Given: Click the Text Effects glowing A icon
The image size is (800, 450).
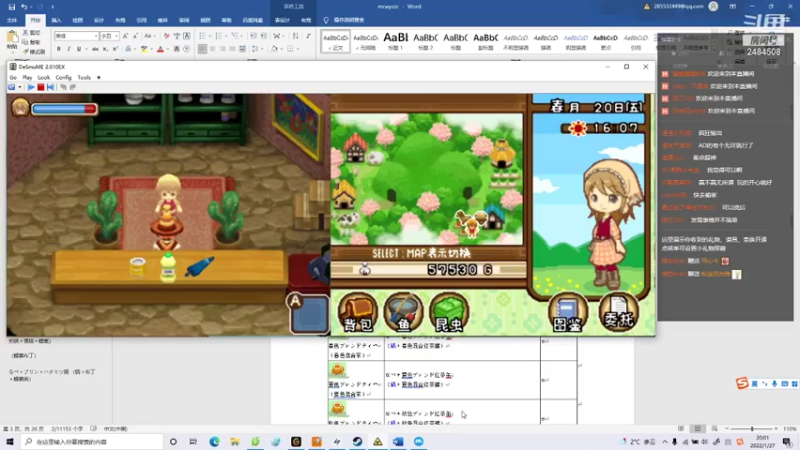Looking at the screenshot, I should pyautogui.click(x=128, y=49).
